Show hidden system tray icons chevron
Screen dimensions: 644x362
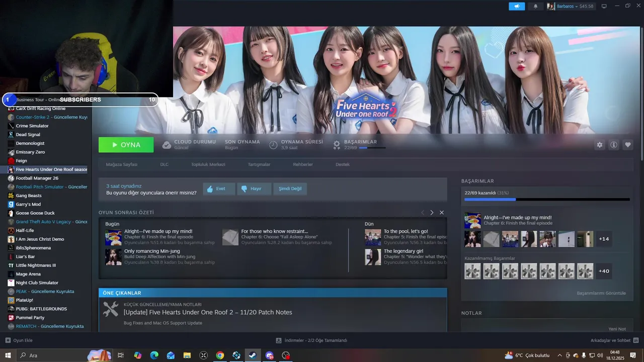click(559, 355)
